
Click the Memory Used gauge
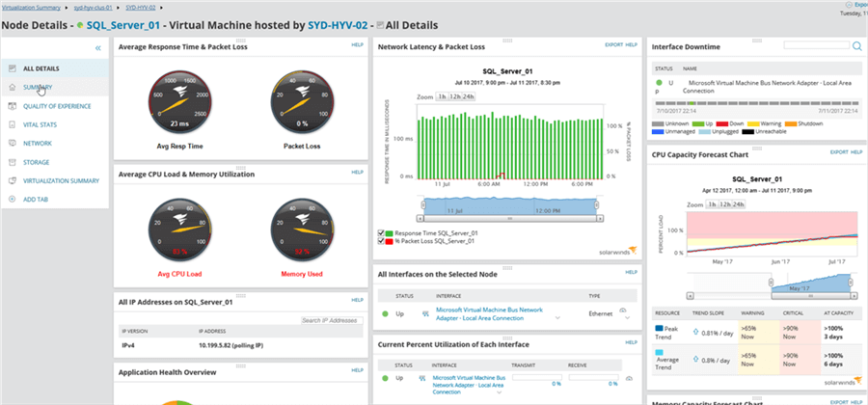tap(302, 230)
